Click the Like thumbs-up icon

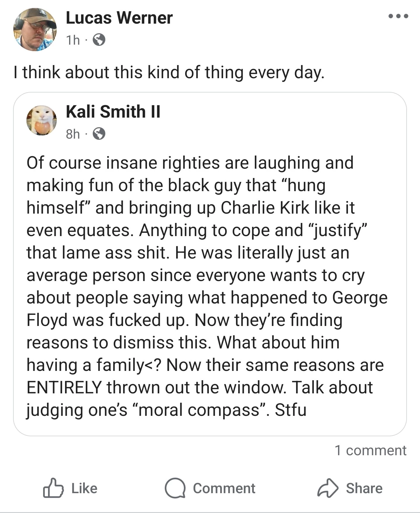point(53,488)
